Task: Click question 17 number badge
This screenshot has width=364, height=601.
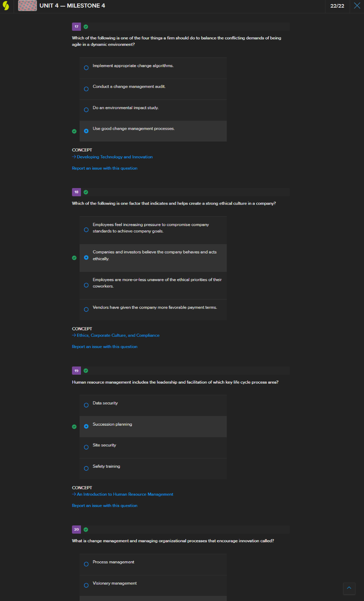Action: (x=76, y=27)
